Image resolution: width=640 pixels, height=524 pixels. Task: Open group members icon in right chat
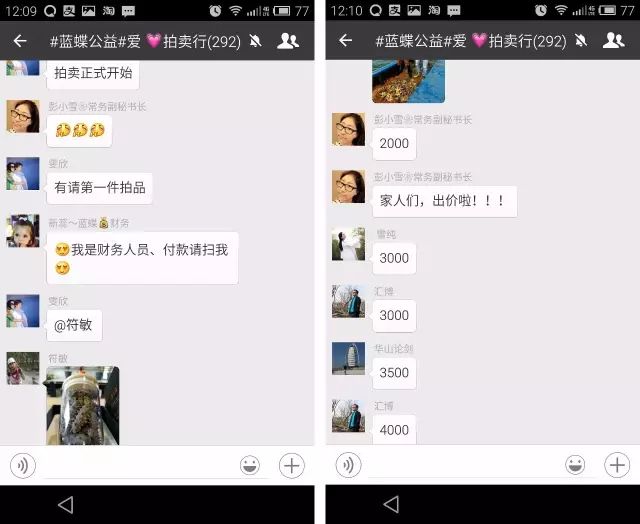click(x=613, y=41)
